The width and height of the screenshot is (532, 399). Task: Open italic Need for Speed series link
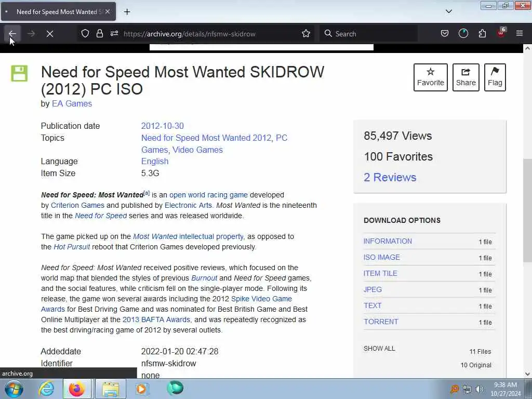pyautogui.click(x=101, y=216)
